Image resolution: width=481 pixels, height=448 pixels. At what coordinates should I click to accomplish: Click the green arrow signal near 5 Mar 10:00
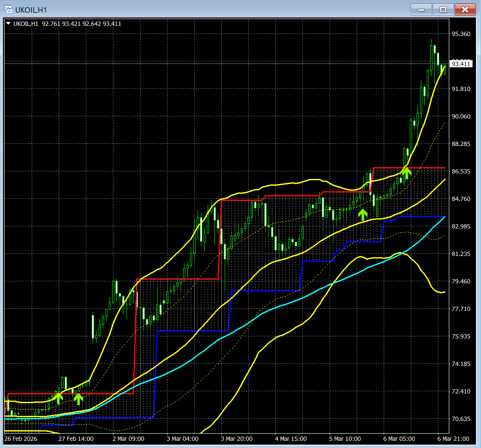363,214
